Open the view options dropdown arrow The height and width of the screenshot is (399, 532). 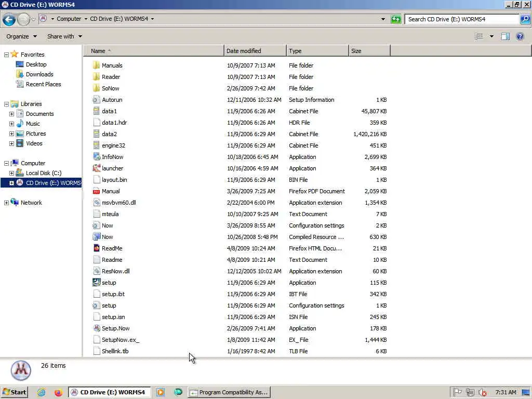point(491,36)
